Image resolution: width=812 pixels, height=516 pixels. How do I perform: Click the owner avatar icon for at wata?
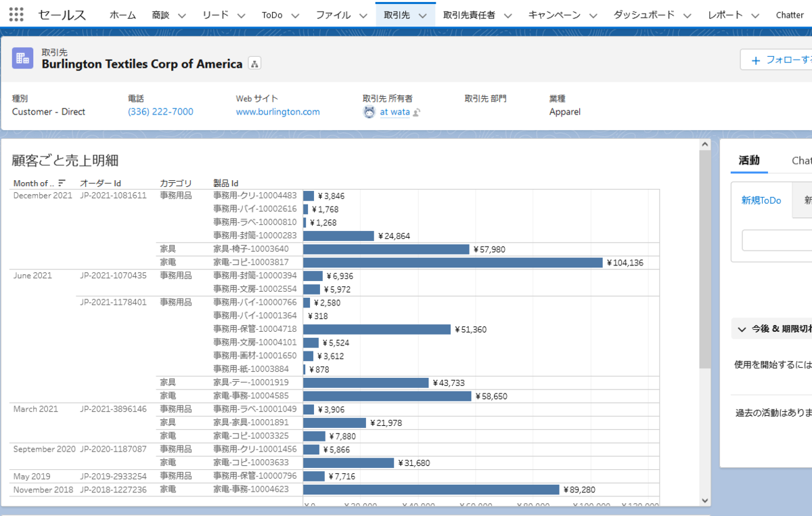click(x=369, y=112)
